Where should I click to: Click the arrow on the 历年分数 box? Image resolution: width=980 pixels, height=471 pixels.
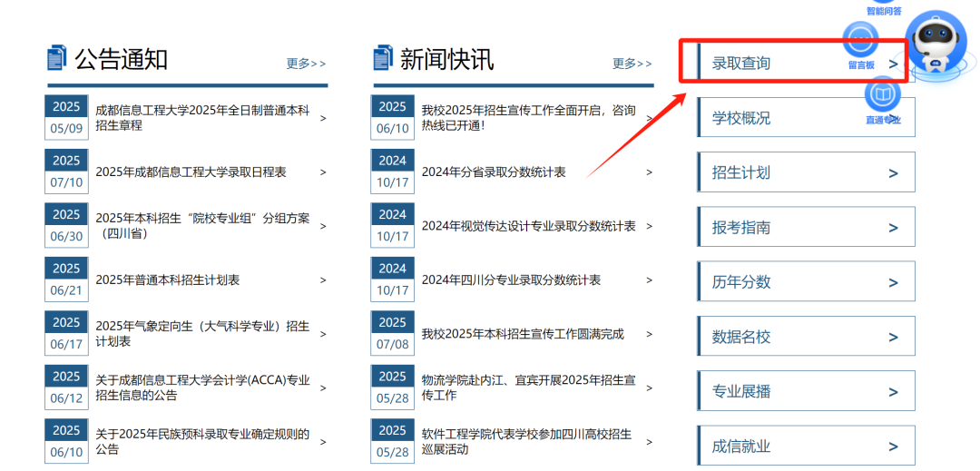[893, 283]
